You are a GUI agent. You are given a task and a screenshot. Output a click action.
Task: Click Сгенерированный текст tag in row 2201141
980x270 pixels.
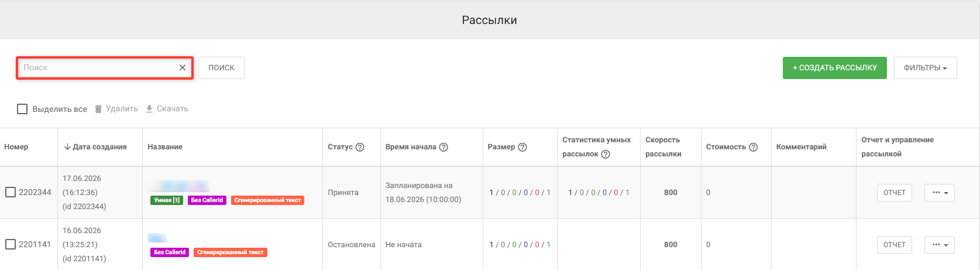(x=231, y=252)
